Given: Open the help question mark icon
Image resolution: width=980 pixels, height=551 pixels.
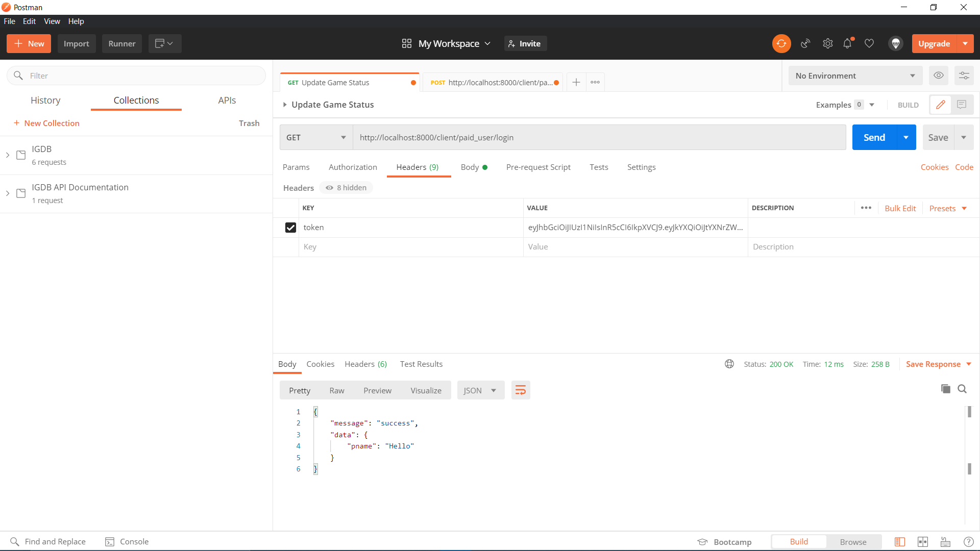Looking at the screenshot, I should pos(968,542).
